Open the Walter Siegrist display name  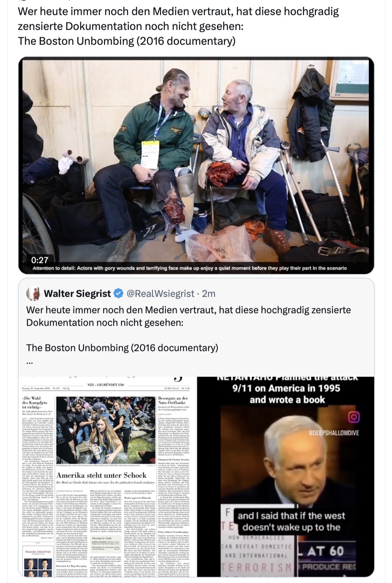pyautogui.click(x=77, y=294)
